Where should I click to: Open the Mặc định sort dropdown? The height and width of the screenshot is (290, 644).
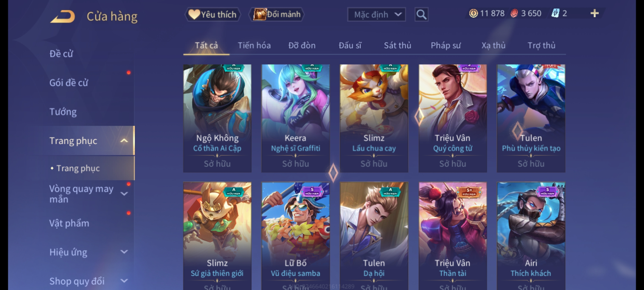click(x=376, y=15)
